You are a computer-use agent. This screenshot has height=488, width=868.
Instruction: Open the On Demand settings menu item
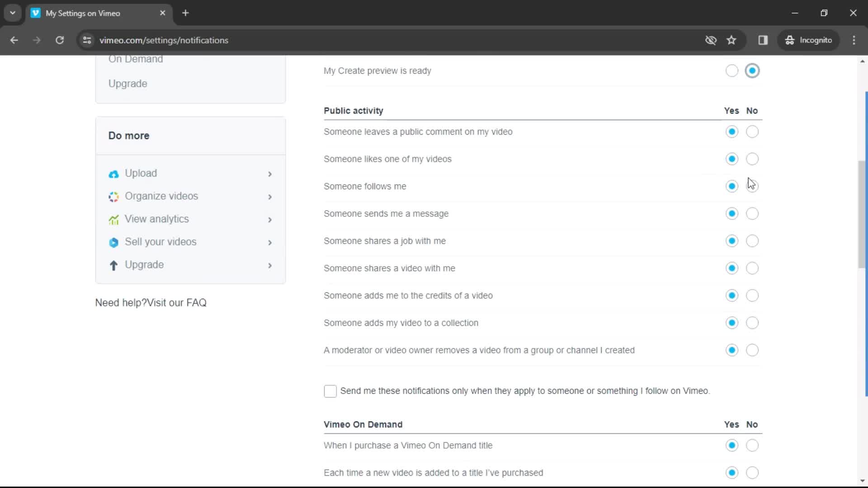(136, 58)
